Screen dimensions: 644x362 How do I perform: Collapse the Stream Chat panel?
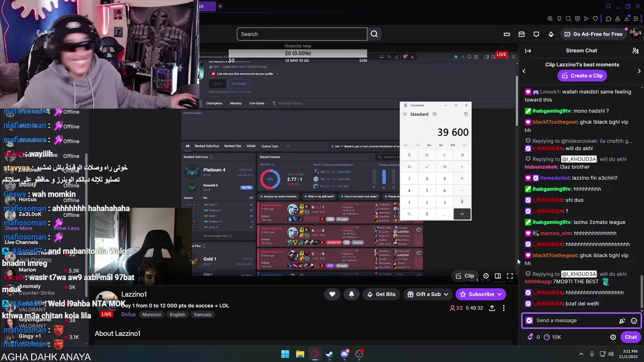point(528,51)
